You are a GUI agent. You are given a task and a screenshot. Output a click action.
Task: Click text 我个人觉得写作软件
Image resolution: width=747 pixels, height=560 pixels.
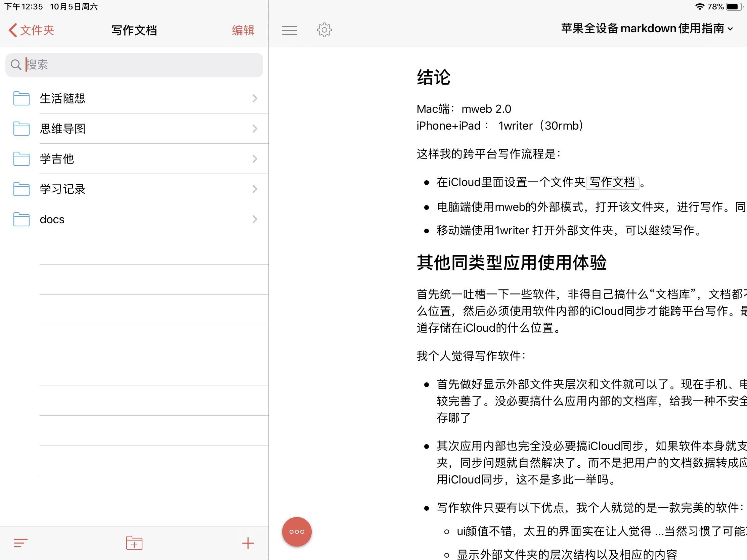point(471,356)
